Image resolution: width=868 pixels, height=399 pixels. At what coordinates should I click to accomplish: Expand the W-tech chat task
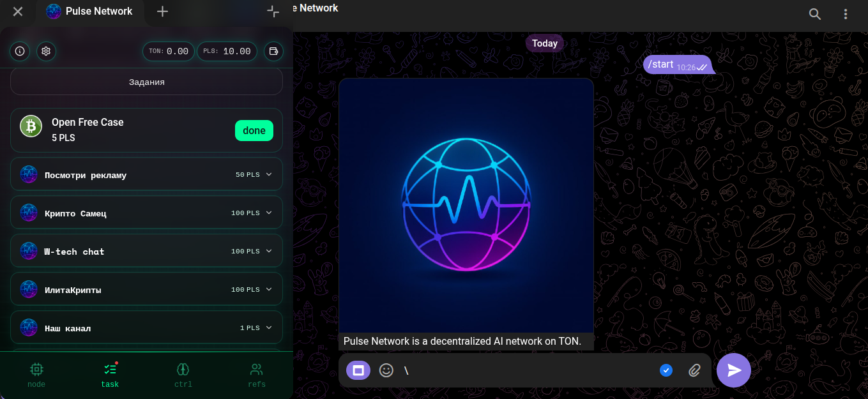click(269, 251)
